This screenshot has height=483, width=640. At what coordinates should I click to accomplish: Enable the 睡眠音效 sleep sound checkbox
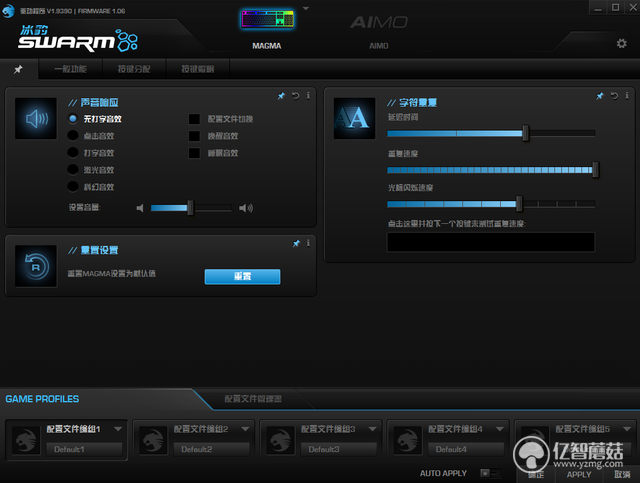click(x=194, y=153)
